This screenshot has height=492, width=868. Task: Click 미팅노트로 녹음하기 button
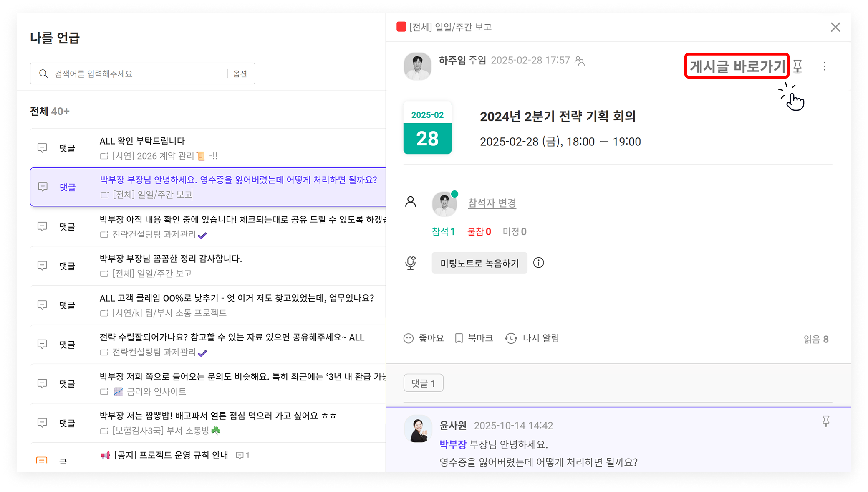479,263
